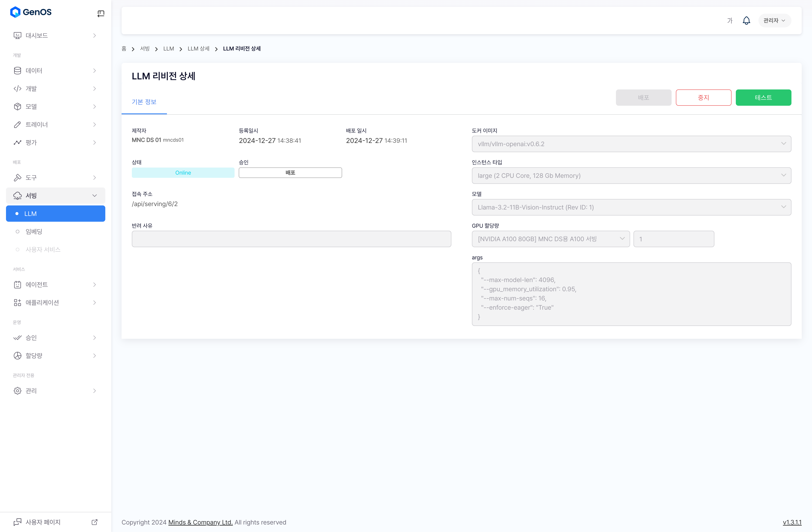Click the GenOS logo
Image resolution: width=812 pixels, height=532 pixels.
pyautogui.click(x=31, y=12)
